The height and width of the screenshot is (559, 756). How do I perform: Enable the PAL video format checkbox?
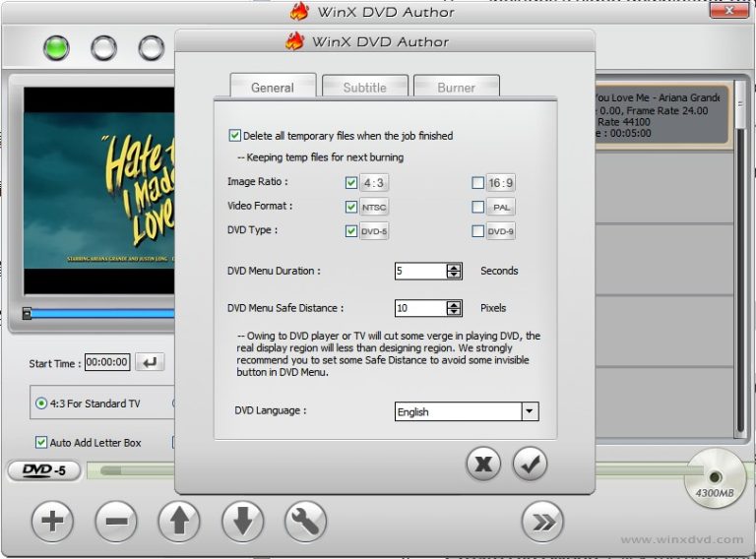(x=477, y=208)
